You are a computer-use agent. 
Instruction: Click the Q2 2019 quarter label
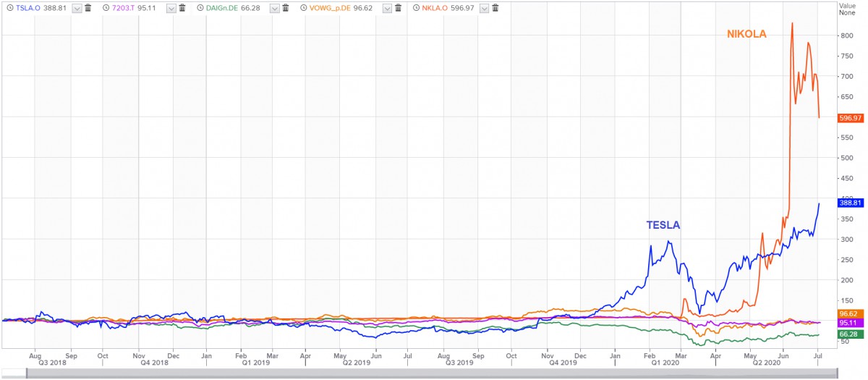point(357,362)
